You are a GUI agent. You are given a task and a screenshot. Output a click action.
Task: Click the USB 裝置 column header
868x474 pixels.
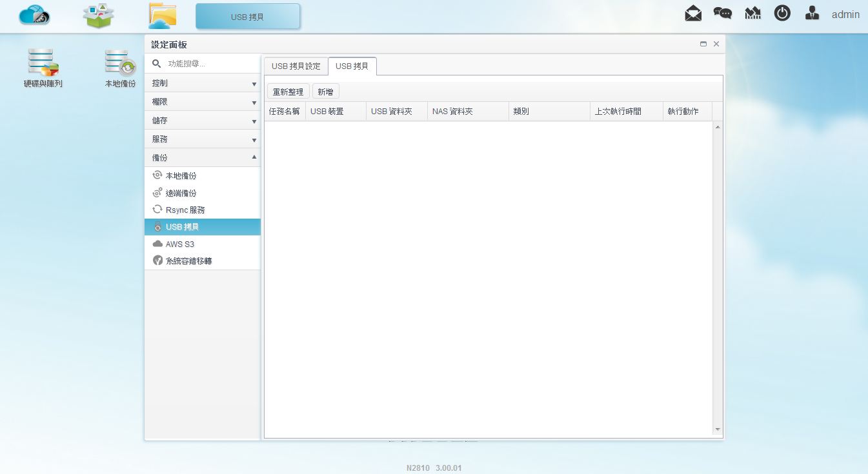click(x=336, y=112)
